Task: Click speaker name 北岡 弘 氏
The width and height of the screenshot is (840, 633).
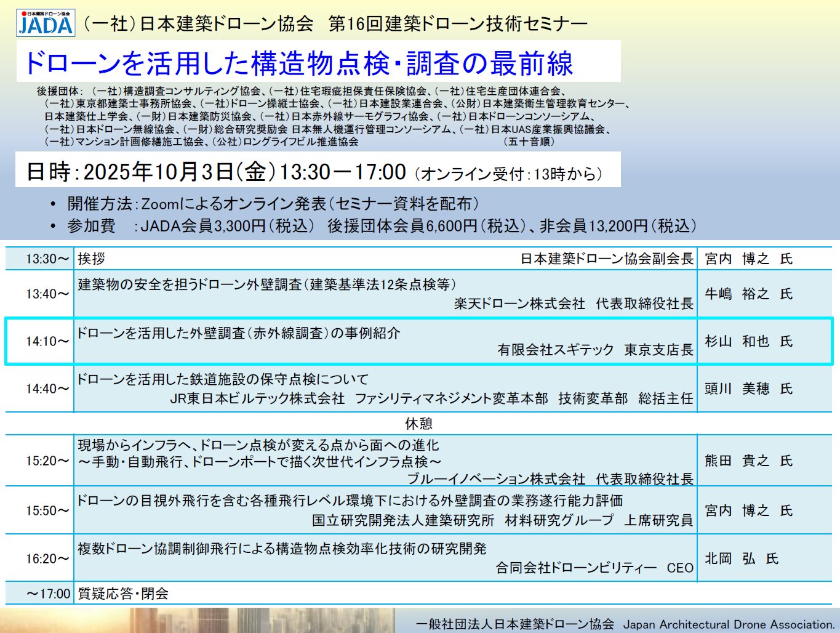Action: click(x=741, y=558)
